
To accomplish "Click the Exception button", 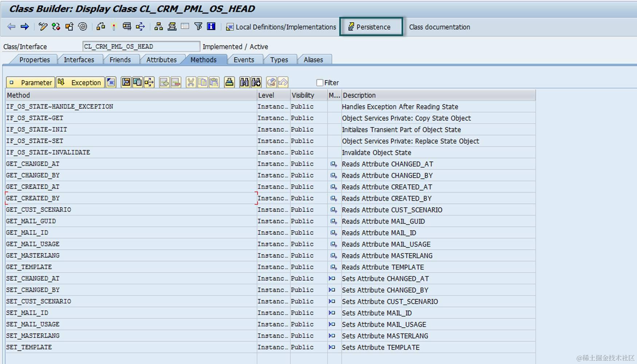I will coord(80,83).
